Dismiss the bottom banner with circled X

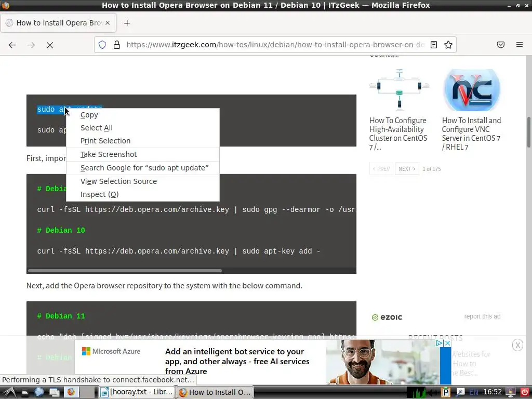pos(517,345)
